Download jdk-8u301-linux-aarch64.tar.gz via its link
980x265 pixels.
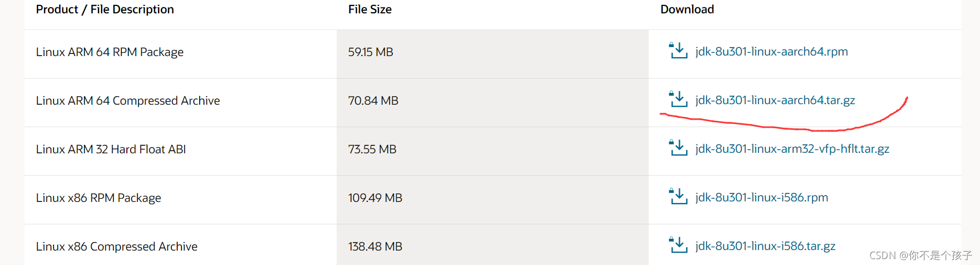pyautogui.click(x=775, y=100)
